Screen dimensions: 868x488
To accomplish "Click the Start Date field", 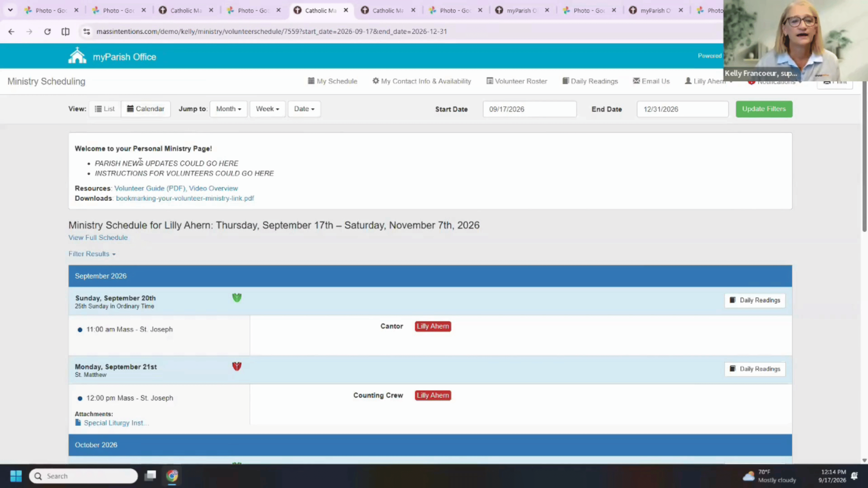I will [x=529, y=109].
